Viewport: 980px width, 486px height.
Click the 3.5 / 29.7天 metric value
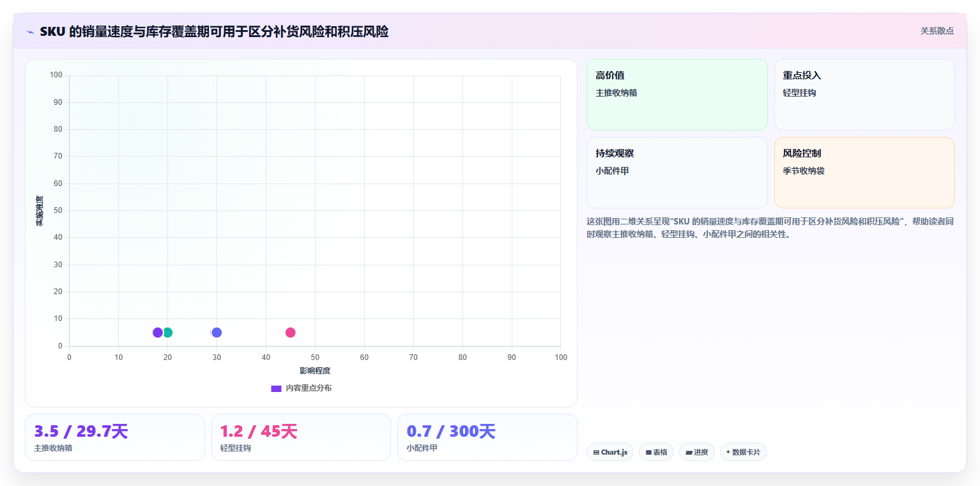click(x=81, y=432)
